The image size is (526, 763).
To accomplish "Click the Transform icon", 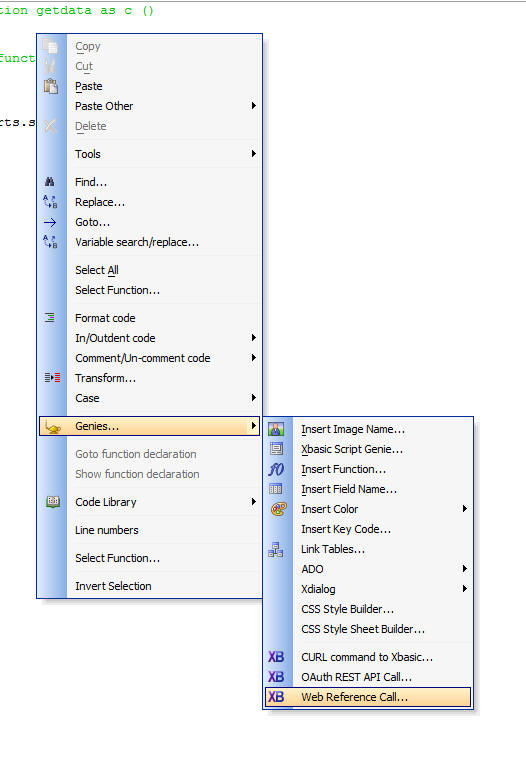I will (x=52, y=378).
